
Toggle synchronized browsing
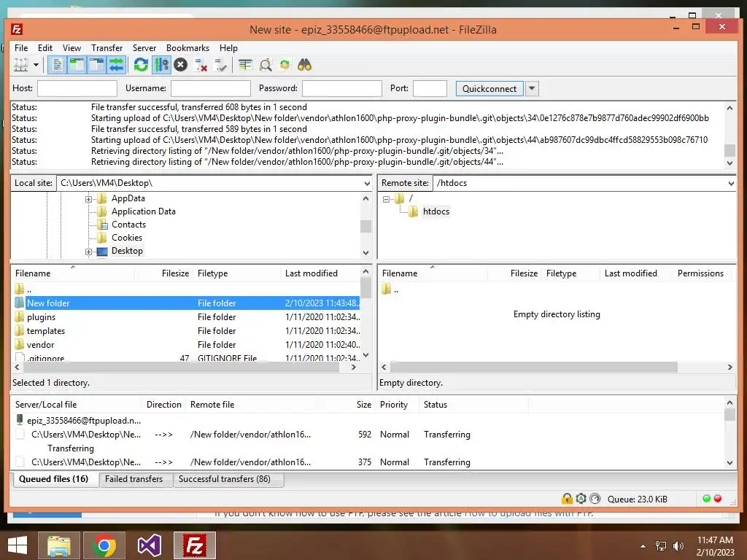pyautogui.click(x=285, y=65)
